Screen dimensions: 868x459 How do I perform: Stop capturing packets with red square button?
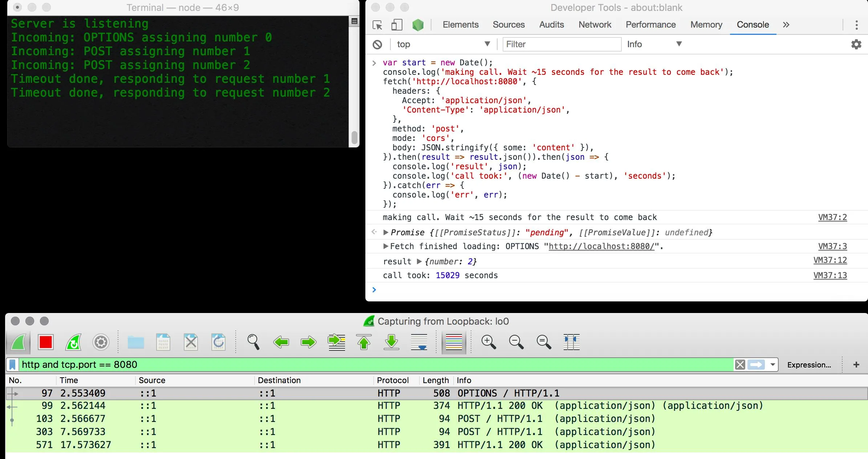point(46,342)
